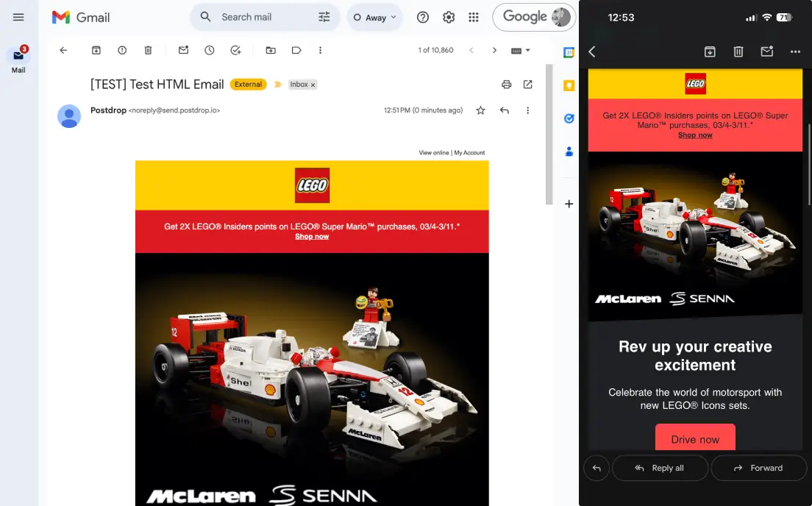This screenshot has height=506, width=812.
Task: Click the red Drive now button
Action: click(x=694, y=438)
